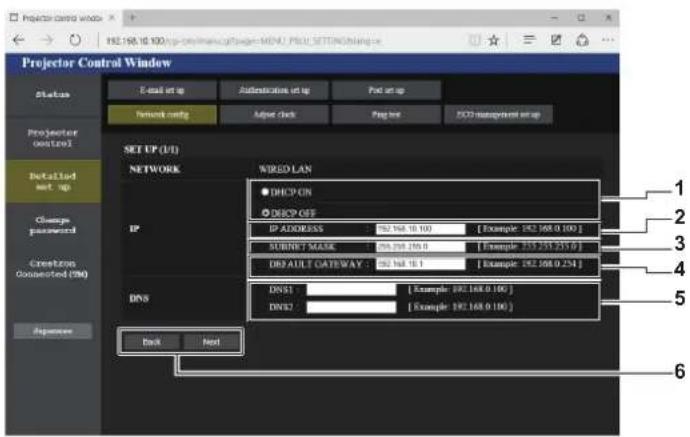Open the Status sidebar page
The width and height of the screenshot is (690, 437).
click(x=53, y=94)
